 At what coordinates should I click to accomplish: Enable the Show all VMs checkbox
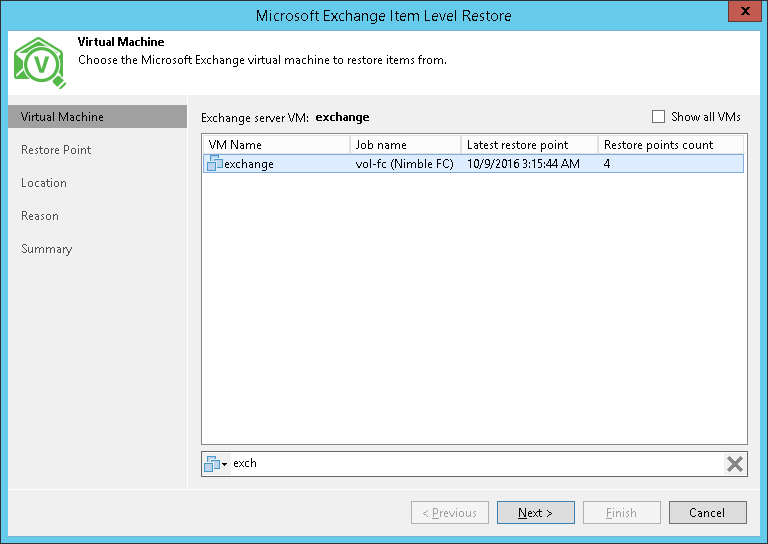pos(658,117)
